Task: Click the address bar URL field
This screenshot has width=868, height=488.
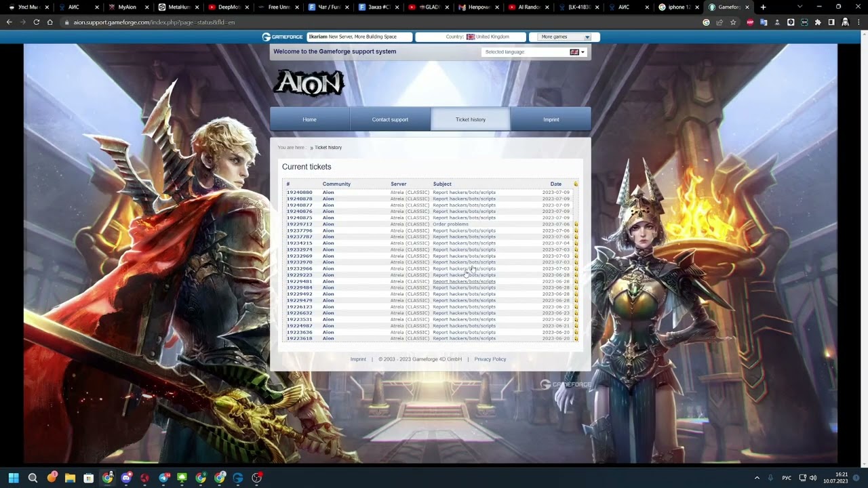Action: pyautogui.click(x=380, y=22)
